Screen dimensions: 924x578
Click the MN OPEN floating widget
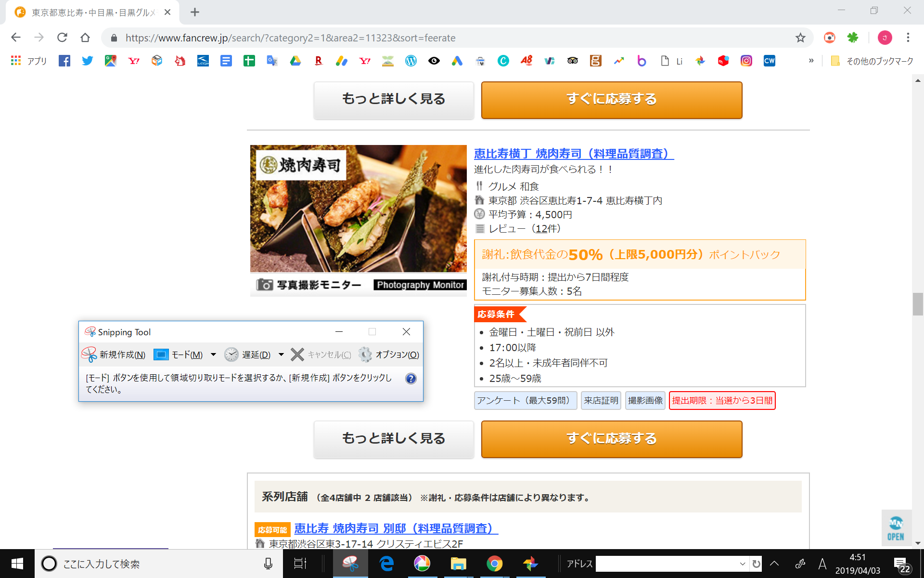(896, 529)
